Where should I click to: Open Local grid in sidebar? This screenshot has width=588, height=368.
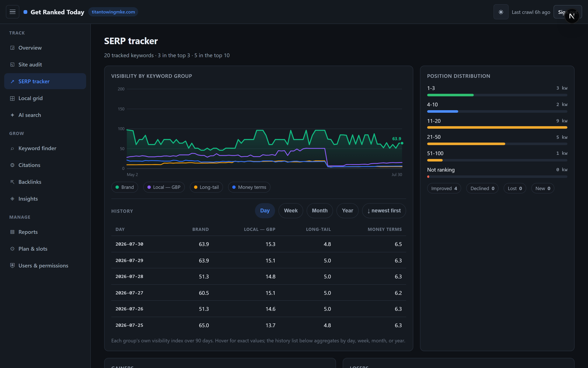[45, 98]
